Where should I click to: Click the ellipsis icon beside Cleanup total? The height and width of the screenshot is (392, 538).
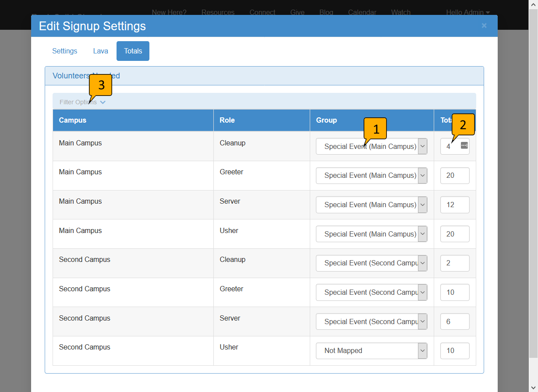coord(465,146)
